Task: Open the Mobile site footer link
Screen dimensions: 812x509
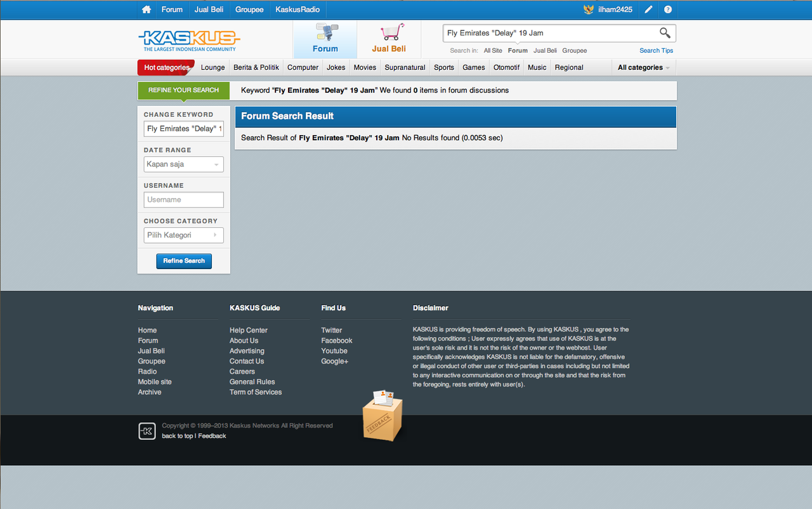Action: tap(155, 382)
